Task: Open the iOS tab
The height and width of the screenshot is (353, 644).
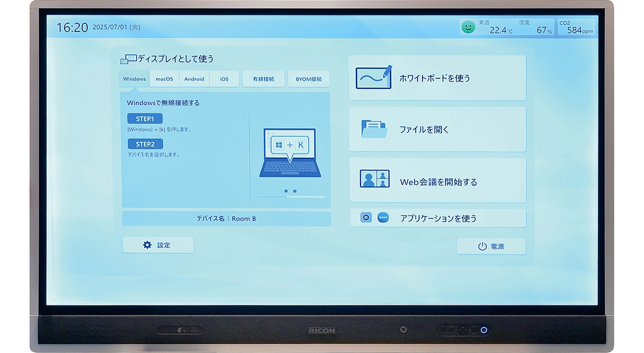Action: coord(224,79)
